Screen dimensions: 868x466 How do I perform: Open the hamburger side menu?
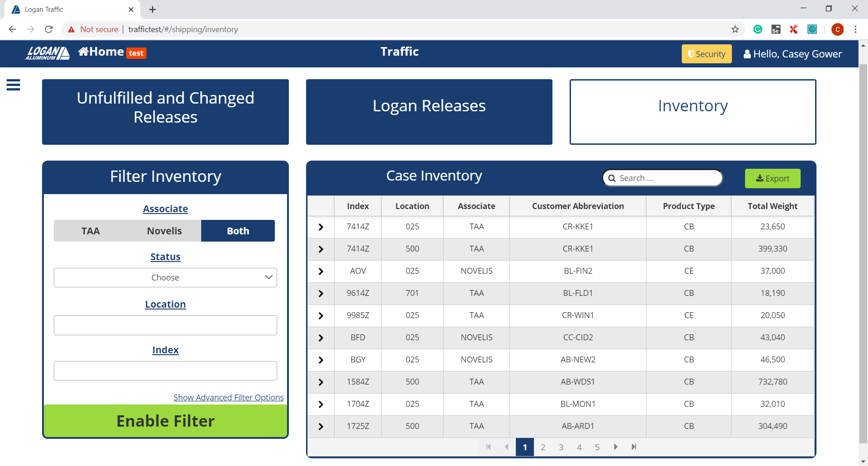pos(13,85)
